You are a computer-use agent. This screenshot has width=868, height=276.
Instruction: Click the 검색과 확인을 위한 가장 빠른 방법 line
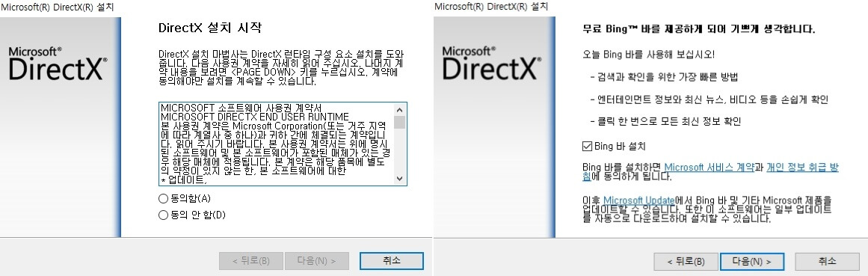tap(664, 76)
